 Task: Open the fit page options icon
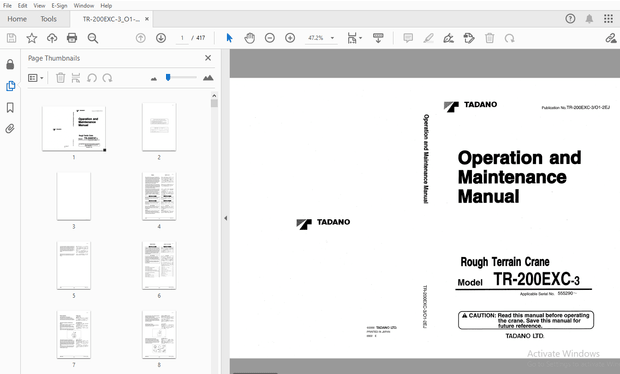pyautogui.click(x=354, y=38)
